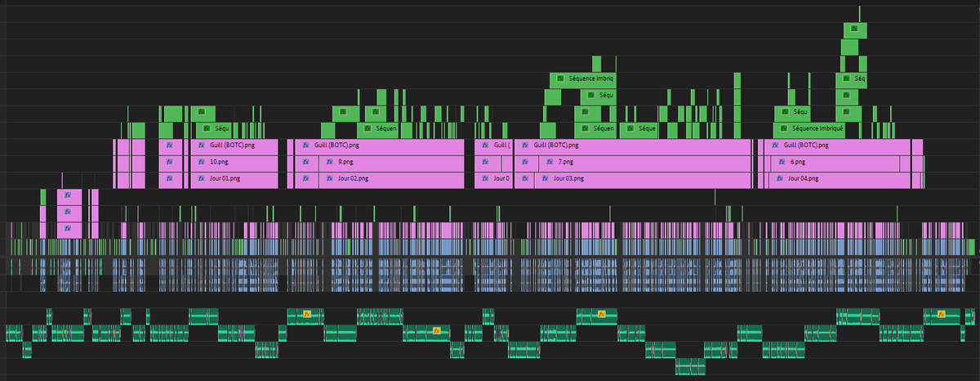Click the fx badge on the truncated 'Jour 0' clip
Viewport: 980px width, 381px height.
pos(486,177)
